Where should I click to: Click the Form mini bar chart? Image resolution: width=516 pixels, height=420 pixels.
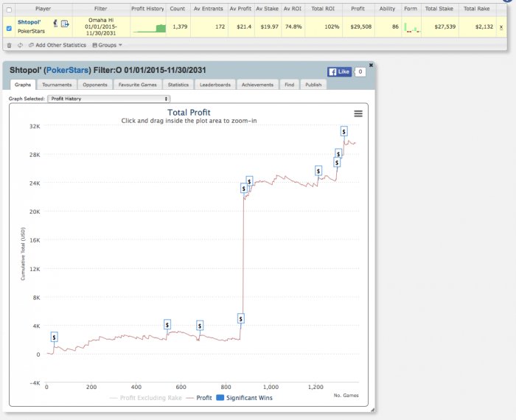[411, 28]
